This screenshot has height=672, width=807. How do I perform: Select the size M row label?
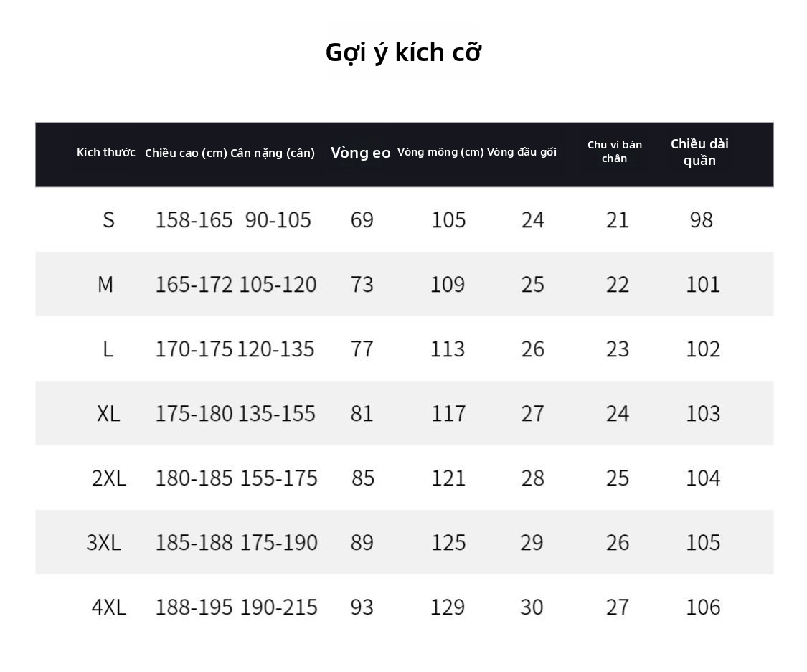click(105, 285)
